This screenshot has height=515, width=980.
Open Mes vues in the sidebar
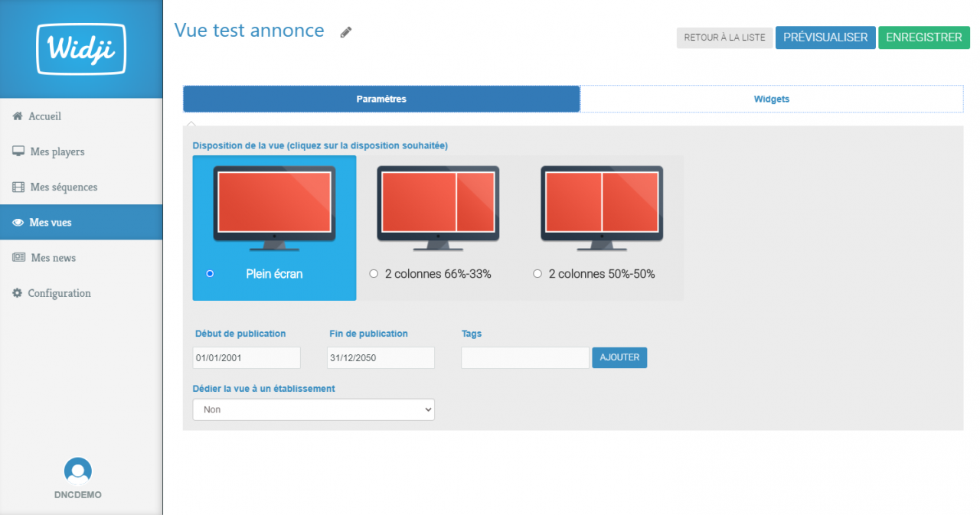(x=81, y=222)
